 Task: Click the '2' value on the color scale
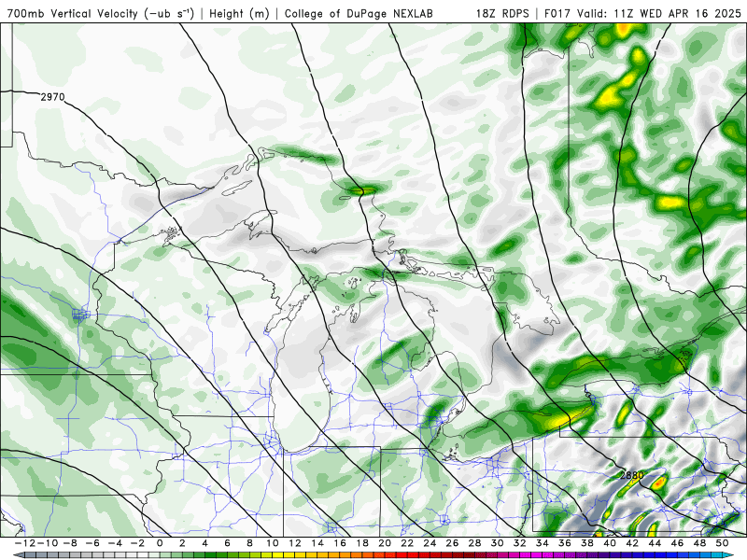pyautogui.click(x=182, y=543)
